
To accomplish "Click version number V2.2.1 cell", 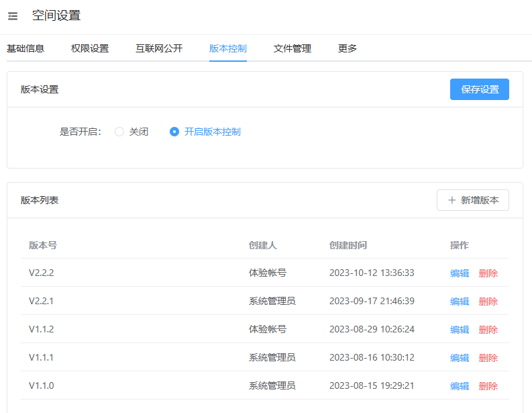I will [x=42, y=301].
